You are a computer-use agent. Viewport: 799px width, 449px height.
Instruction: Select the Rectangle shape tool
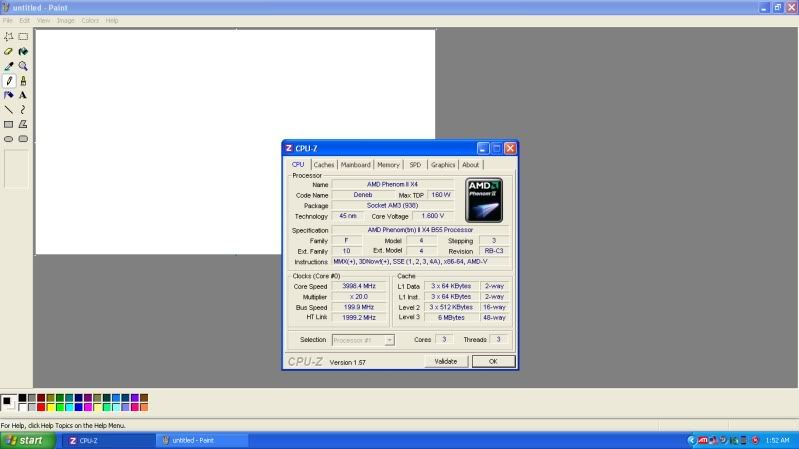[9, 124]
